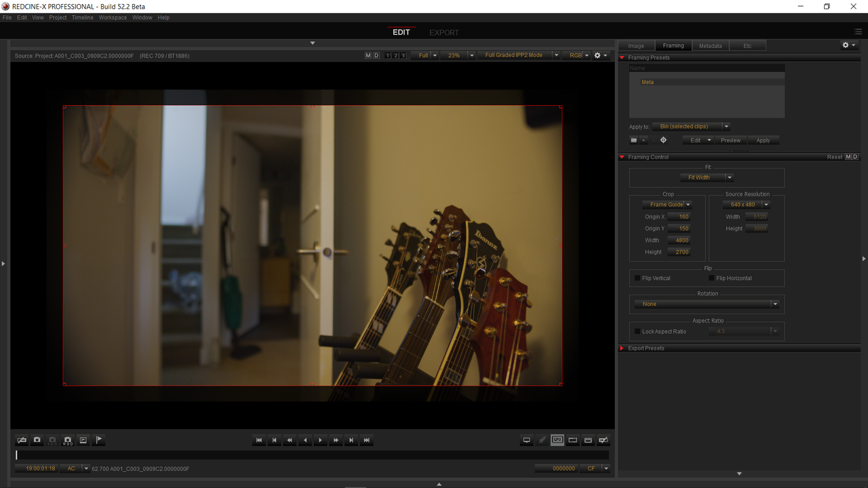The height and width of the screenshot is (488, 868).
Task: Open the 640 x 480 source resolution dropdown
Action: click(x=747, y=205)
